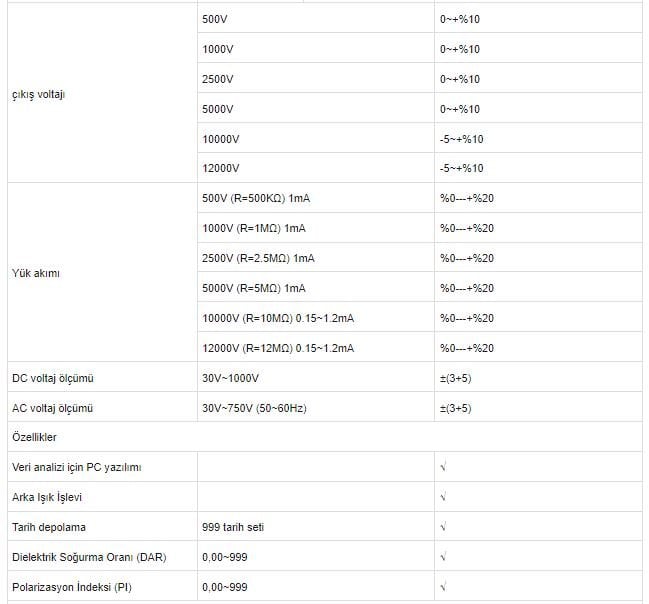649x604 pixels.
Task: Click the 500V output voltage cell
Action: [x=316, y=19]
